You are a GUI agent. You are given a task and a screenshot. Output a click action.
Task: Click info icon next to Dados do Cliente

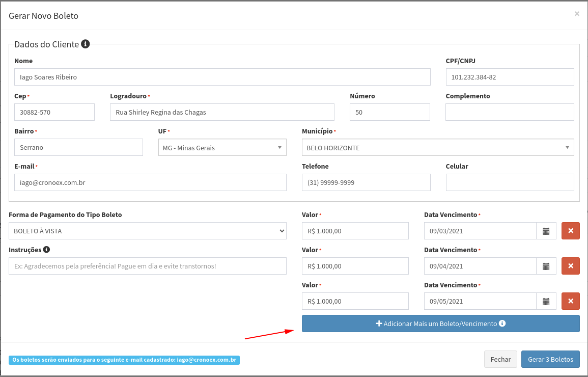[86, 44]
